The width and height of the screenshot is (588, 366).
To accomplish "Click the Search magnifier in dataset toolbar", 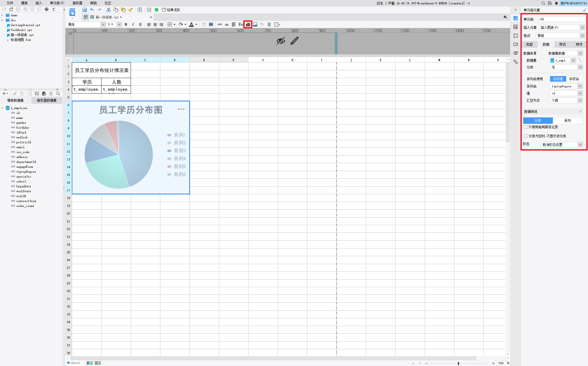I will [58, 94].
